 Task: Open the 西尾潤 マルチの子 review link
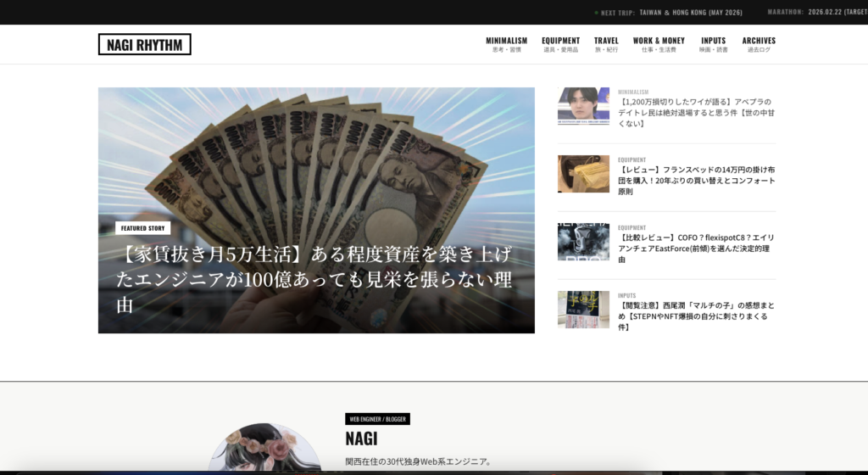coord(697,316)
